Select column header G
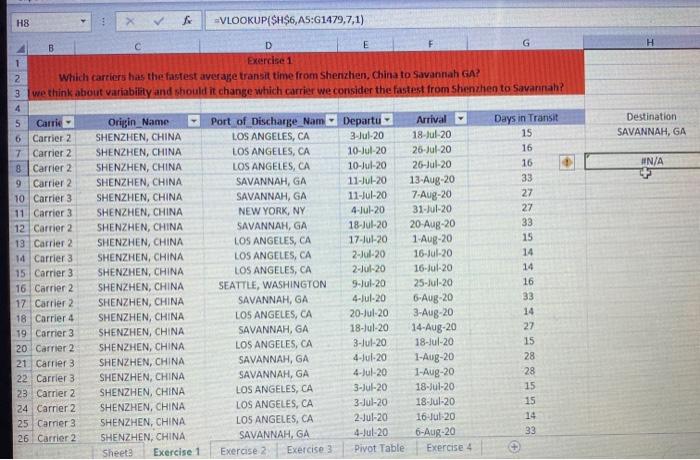The width and height of the screenshot is (700, 460). click(526, 43)
